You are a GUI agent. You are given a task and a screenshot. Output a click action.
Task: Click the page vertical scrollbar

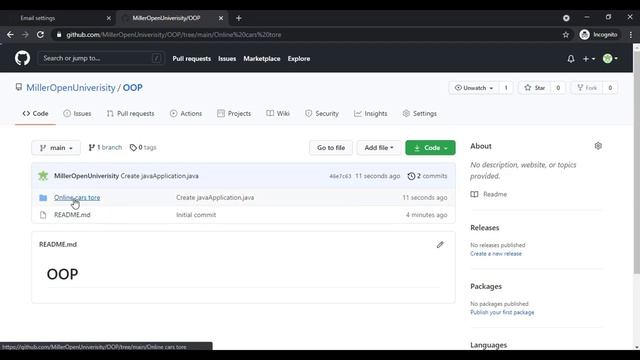(x=636, y=161)
